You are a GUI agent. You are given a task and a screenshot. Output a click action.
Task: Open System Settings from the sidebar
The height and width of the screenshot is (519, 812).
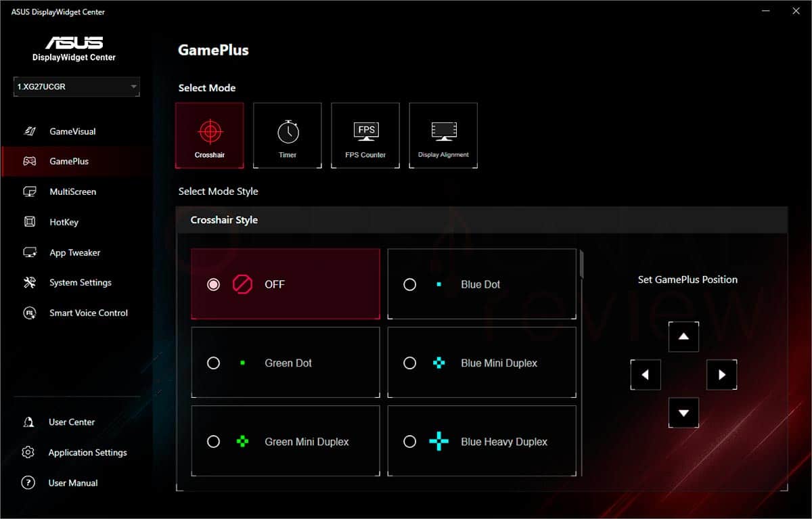[x=76, y=283]
